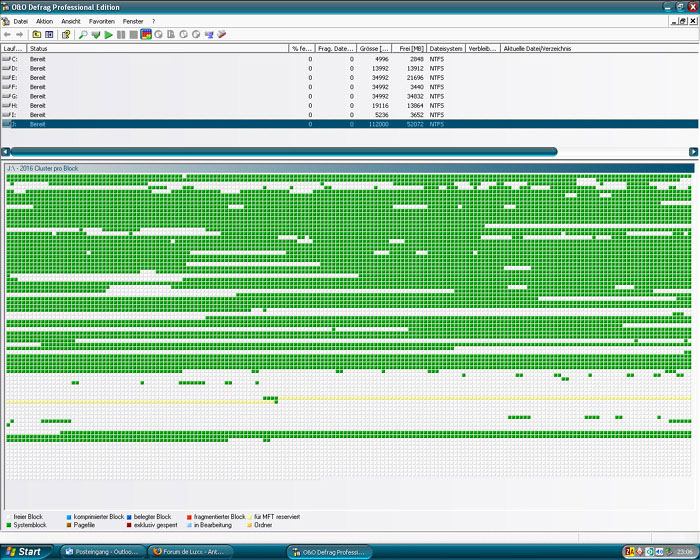Screen dimensions: 700x560
Task: Select drive I: row
Action: coord(350,115)
